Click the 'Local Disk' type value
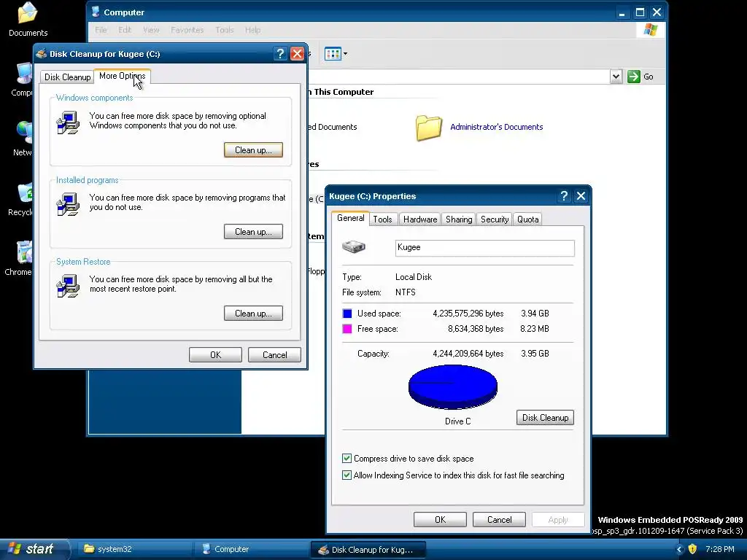The width and height of the screenshot is (747, 560). click(x=414, y=276)
